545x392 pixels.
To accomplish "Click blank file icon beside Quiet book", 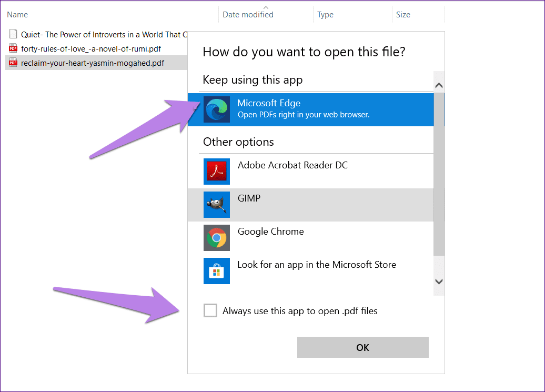I will [13, 34].
